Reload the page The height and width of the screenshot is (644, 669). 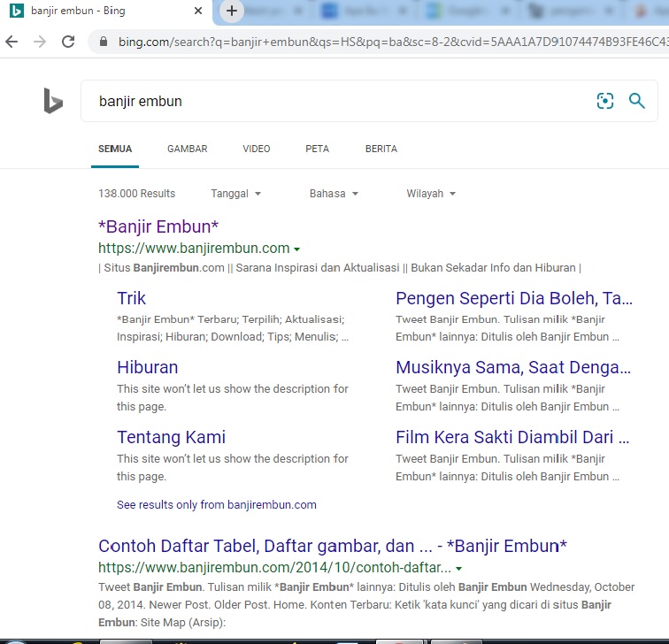(68, 42)
